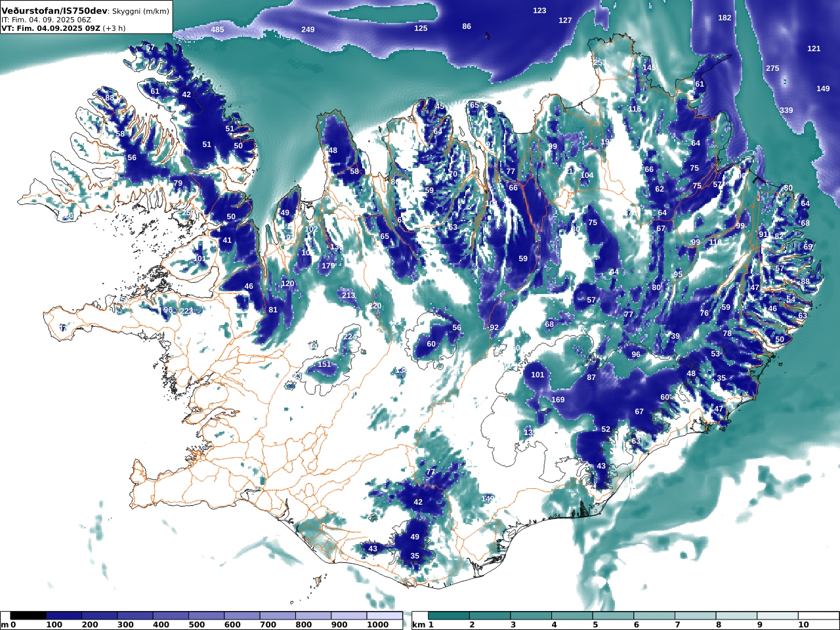Click the '81' value on the map

tap(273, 310)
